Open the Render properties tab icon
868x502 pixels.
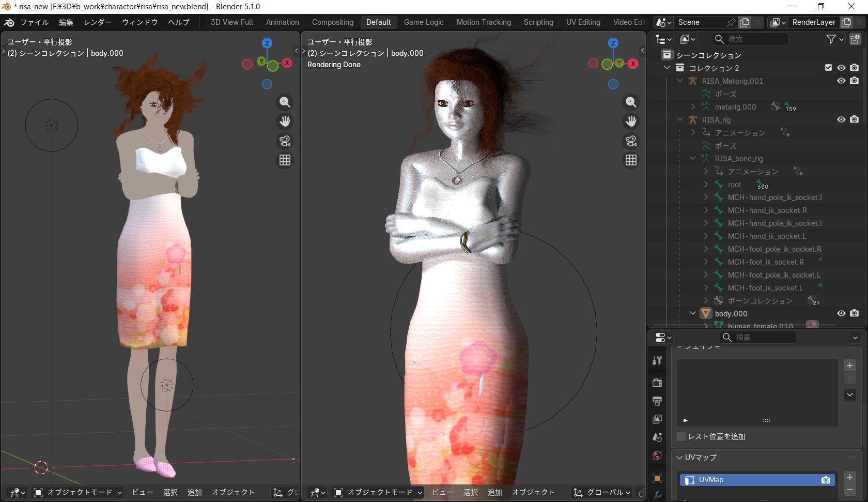[657, 383]
